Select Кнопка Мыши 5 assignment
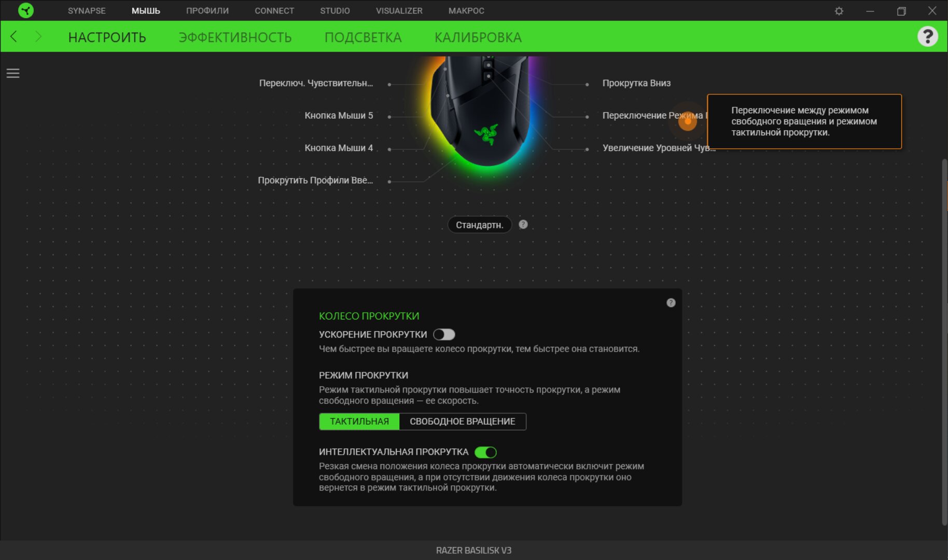The height and width of the screenshot is (560, 948). pyautogui.click(x=339, y=116)
